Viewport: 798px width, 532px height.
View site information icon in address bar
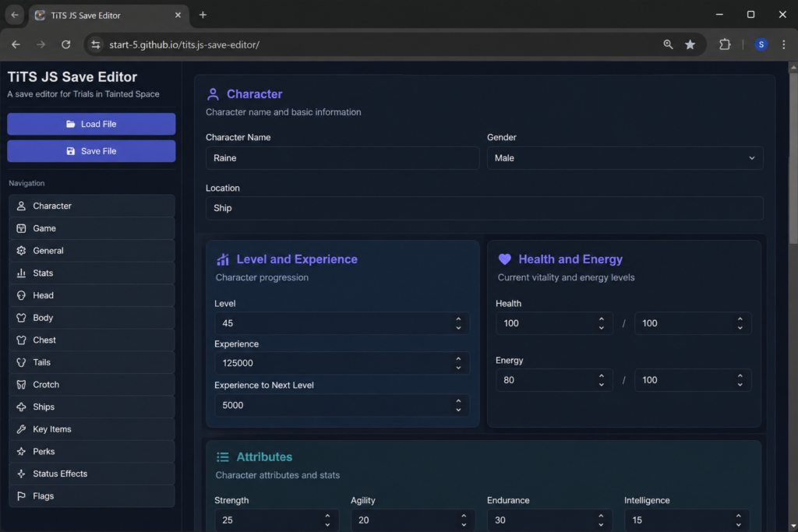[96, 44]
